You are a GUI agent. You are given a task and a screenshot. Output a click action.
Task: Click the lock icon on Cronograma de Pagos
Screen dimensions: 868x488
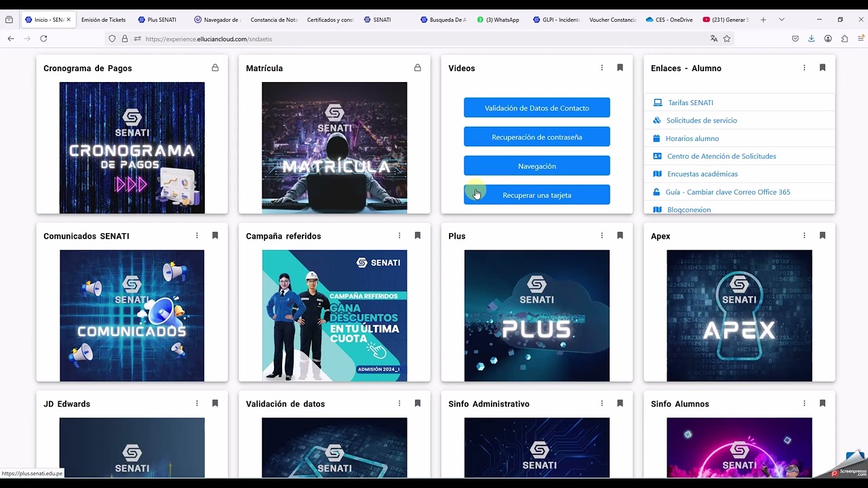215,68
